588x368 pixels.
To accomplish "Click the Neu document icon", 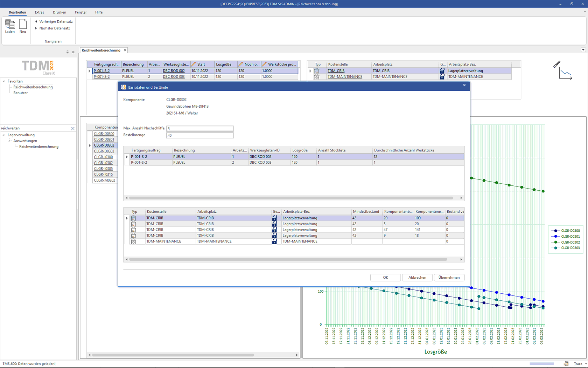I will (23, 24).
